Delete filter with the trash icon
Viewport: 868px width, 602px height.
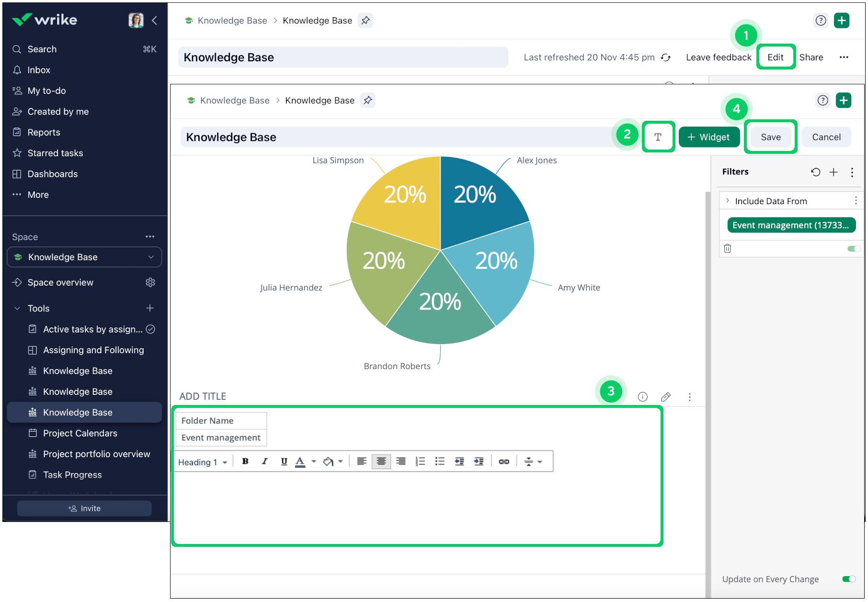point(727,248)
